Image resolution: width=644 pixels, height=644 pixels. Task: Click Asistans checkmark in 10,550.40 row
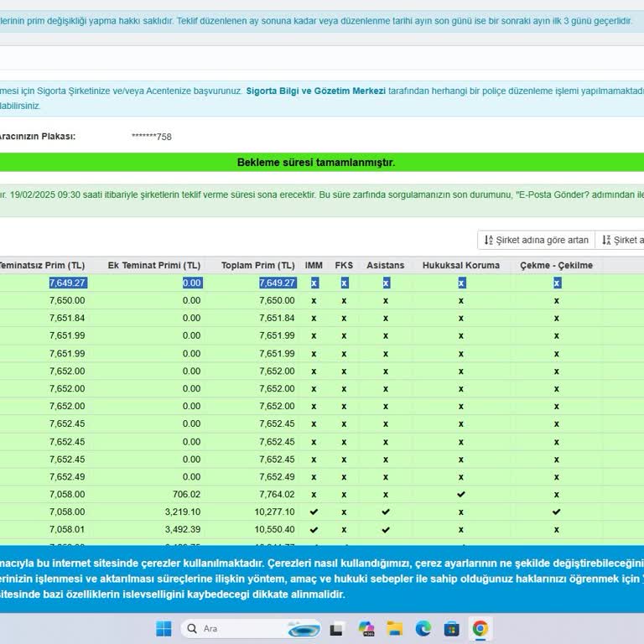(385, 529)
